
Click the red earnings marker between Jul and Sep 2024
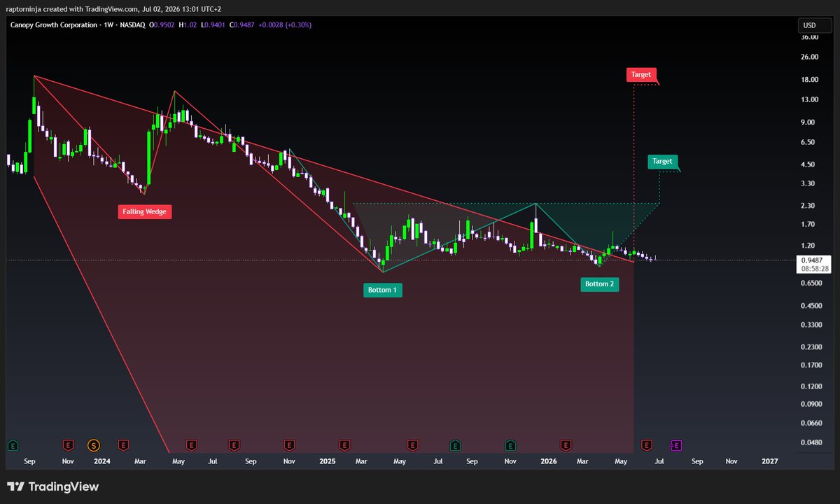click(x=233, y=444)
